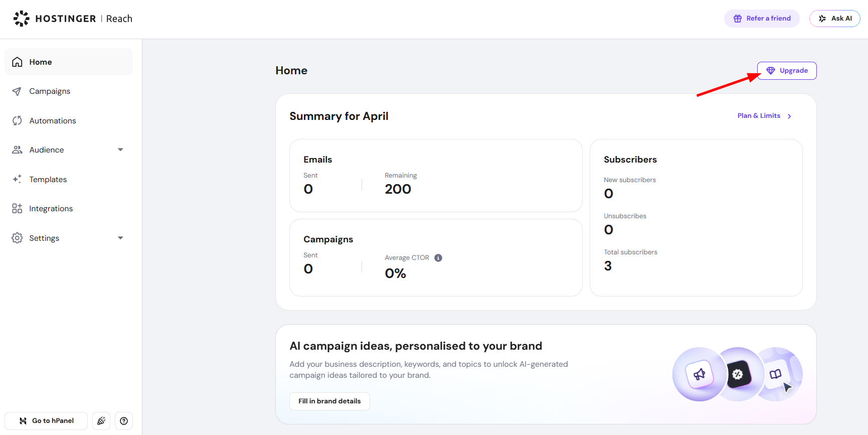
Task: Click the Automations cycle icon
Action: [x=17, y=121]
